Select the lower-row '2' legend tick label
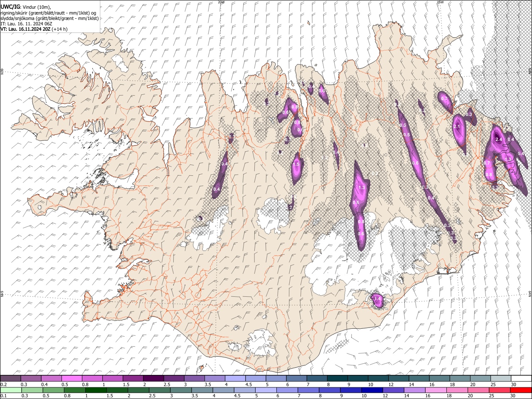The image size is (532, 399). (129, 396)
